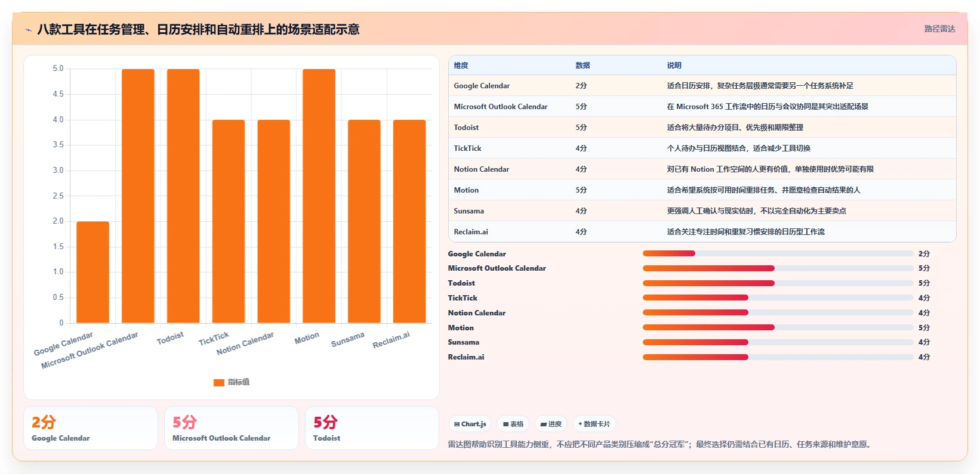Click the 说明 column header

[x=674, y=66]
